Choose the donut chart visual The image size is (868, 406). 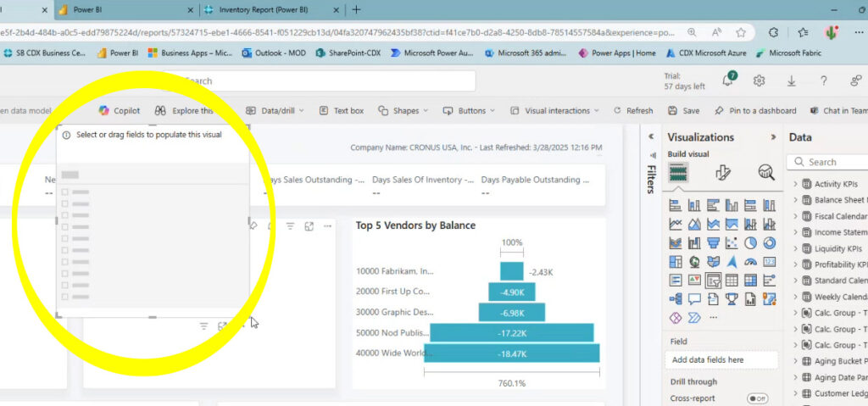(x=770, y=243)
